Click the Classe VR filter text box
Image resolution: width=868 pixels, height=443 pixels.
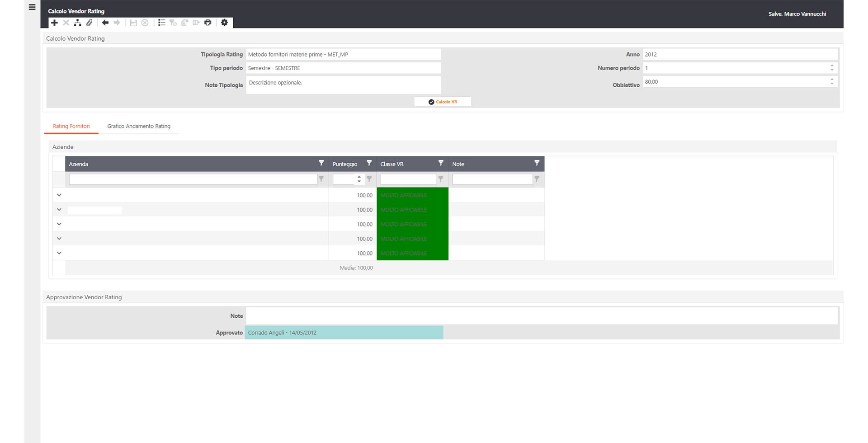(408, 179)
